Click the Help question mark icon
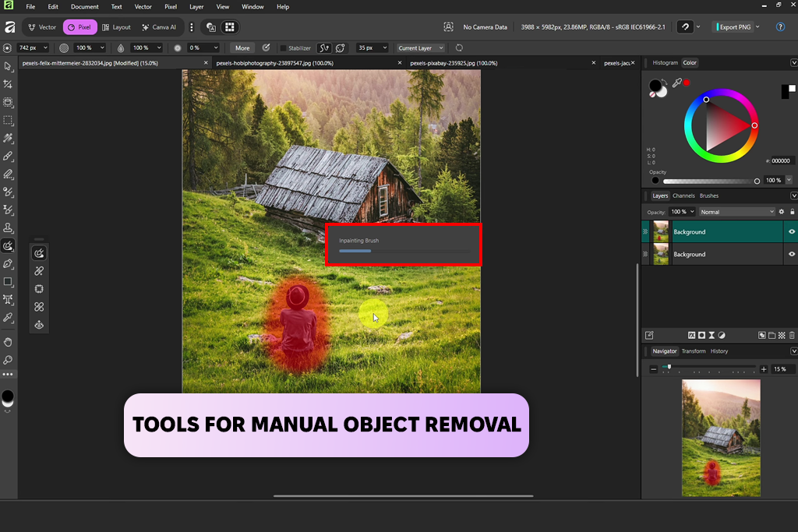Screen dimensions: 798x532 click(780, 27)
